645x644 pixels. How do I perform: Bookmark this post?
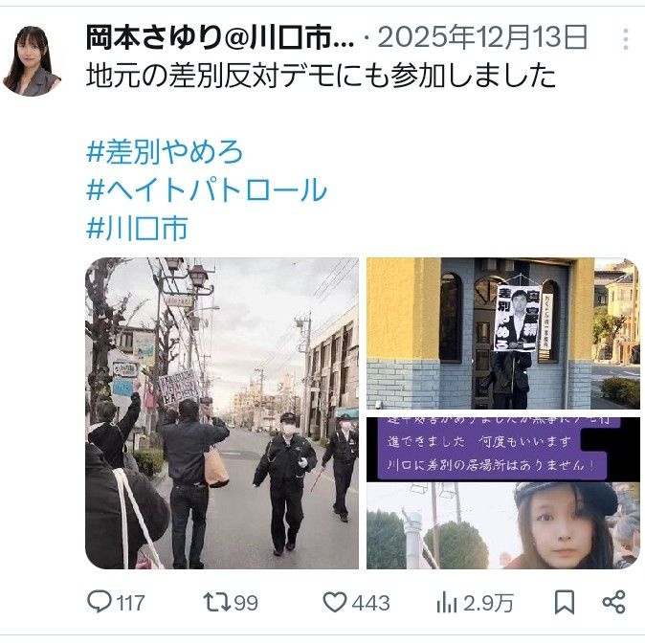[565, 603]
